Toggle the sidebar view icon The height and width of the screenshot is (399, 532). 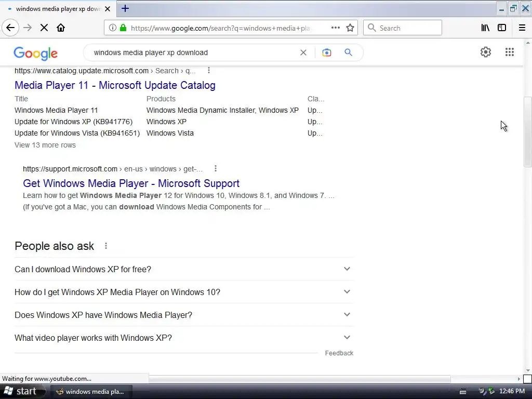pos(502,28)
